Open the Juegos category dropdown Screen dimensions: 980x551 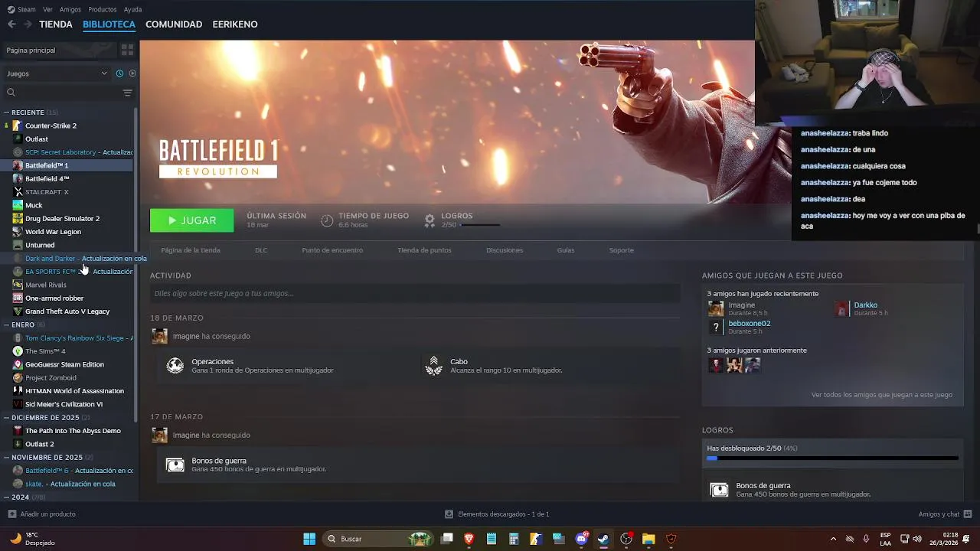point(57,73)
